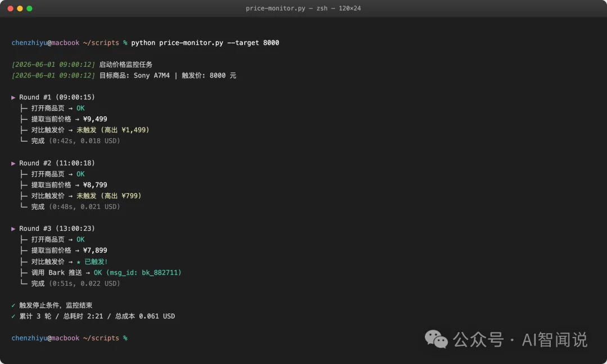Click the command python price-monitor.py --target 8000

(205, 43)
